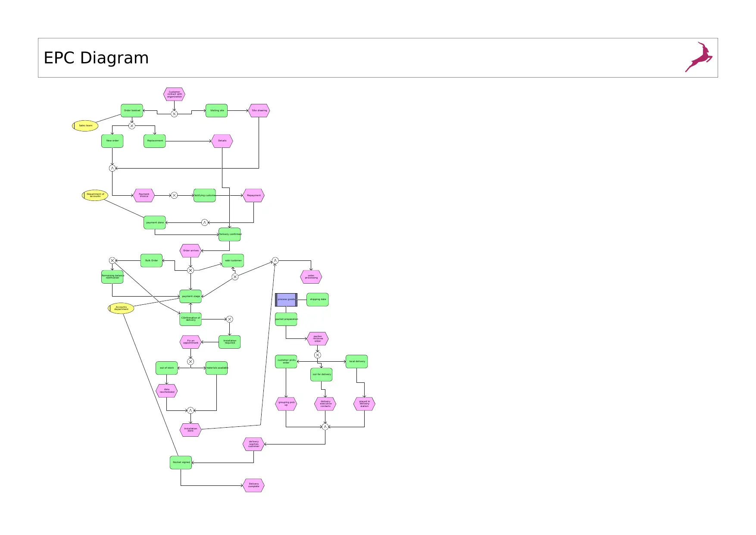Click the AND connector below delivery executive contacts
The image size is (756, 535).
point(325,427)
